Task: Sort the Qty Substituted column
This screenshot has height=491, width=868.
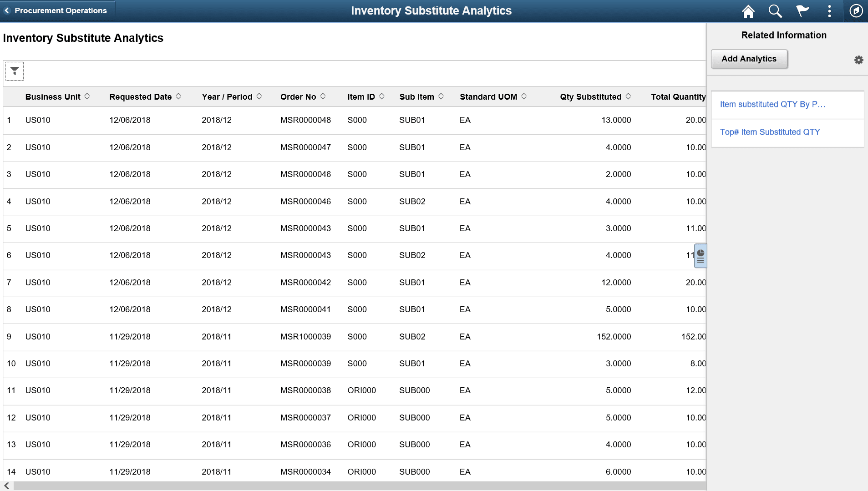Action: click(629, 96)
